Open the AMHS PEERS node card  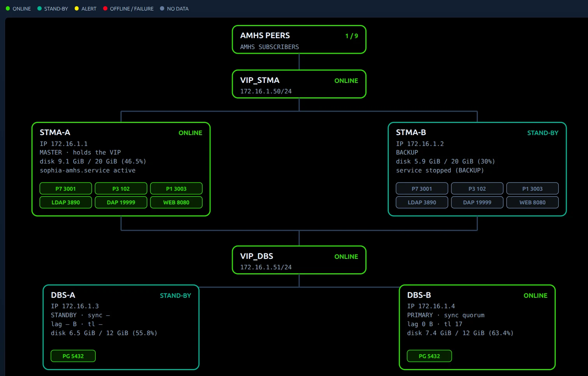[299, 40]
